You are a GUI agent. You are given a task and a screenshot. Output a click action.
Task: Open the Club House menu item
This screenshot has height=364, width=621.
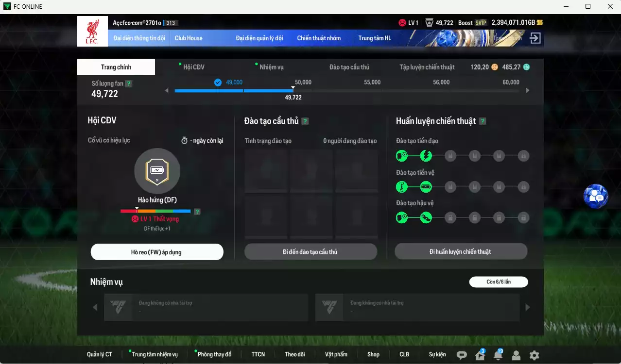pyautogui.click(x=189, y=38)
